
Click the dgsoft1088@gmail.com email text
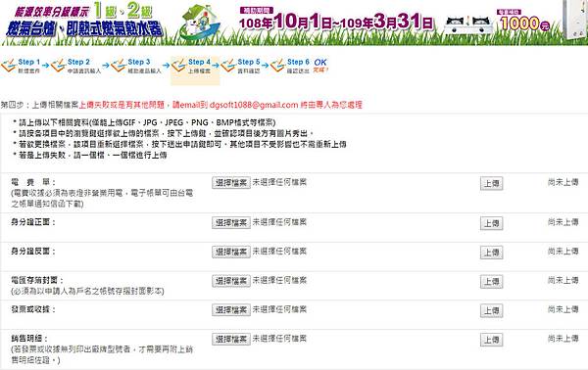[x=254, y=105]
